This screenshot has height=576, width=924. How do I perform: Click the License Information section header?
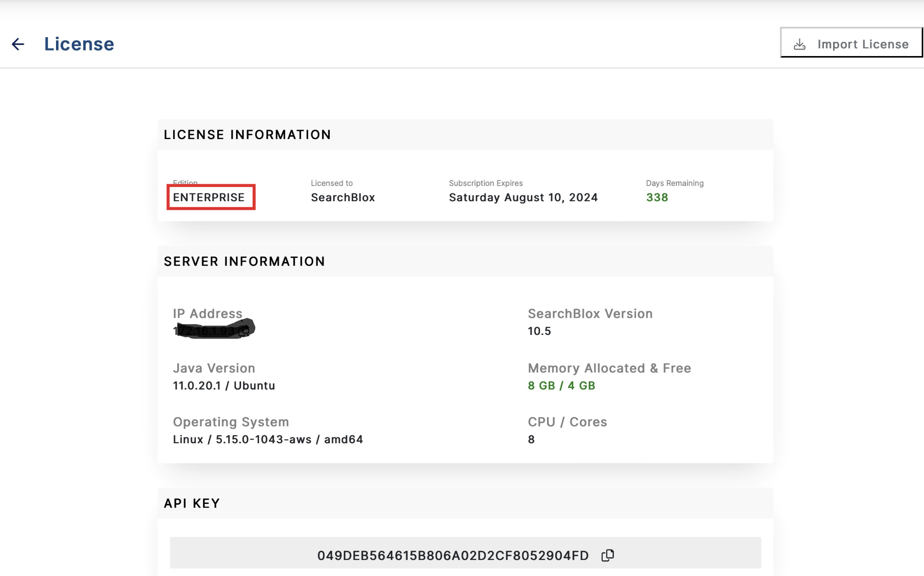point(247,135)
